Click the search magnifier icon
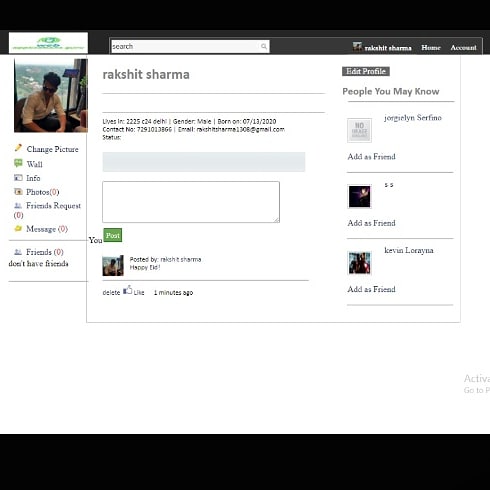The height and width of the screenshot is (490, 490). (264, 46)
